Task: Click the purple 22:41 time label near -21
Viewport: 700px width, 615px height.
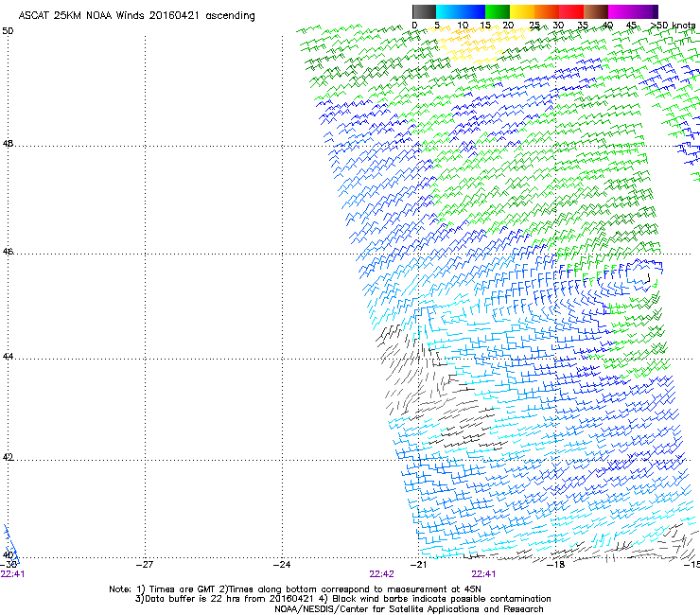Action: pos(484,574)
